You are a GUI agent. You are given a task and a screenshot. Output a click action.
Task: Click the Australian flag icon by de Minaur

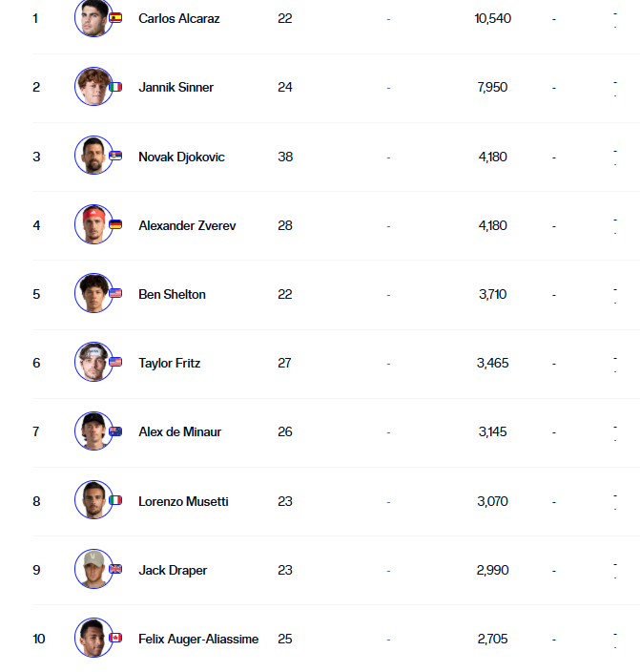[x=115, y=431]
